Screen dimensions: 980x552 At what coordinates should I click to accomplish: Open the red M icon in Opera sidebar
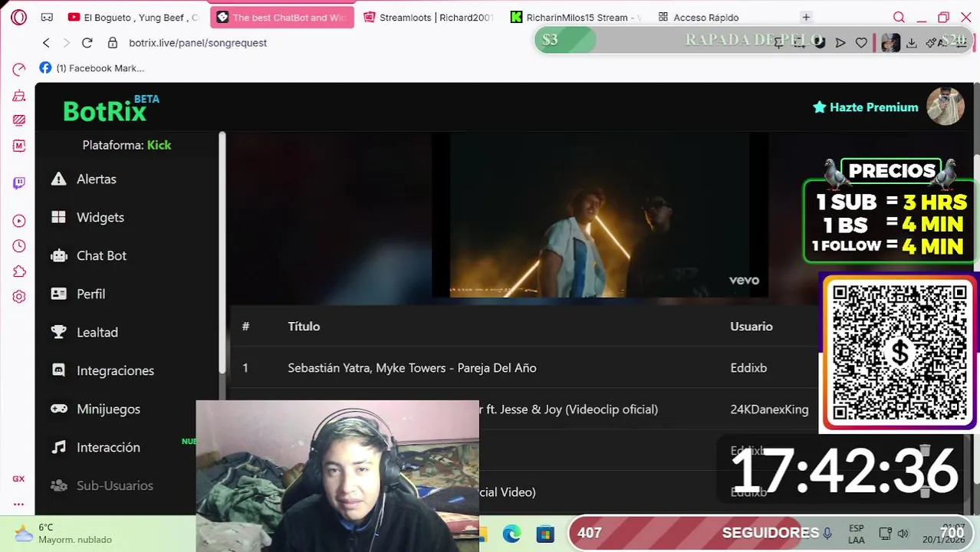[19, 146]
